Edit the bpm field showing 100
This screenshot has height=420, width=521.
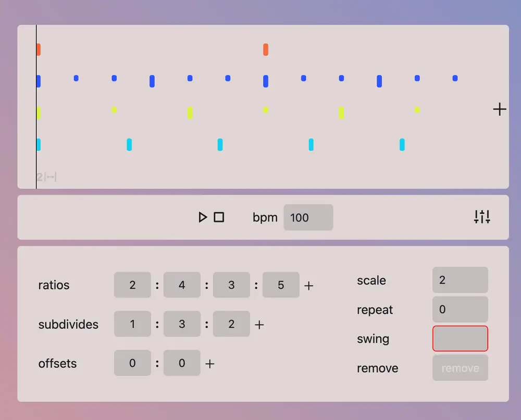tap(308, 217)
